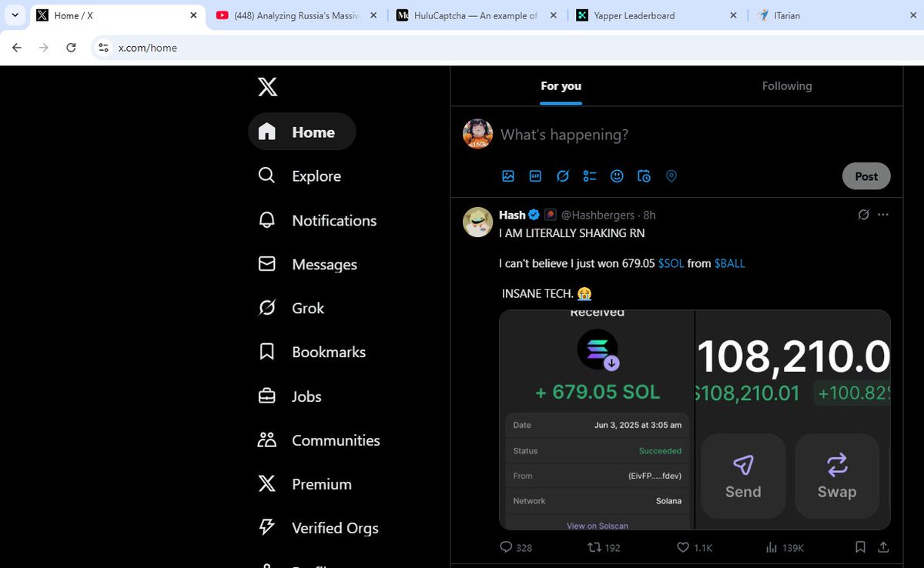Repost Hash's post showing 192 reposts
The width and height of the screenshot is (924, 568).
click(x=604, y=547)
